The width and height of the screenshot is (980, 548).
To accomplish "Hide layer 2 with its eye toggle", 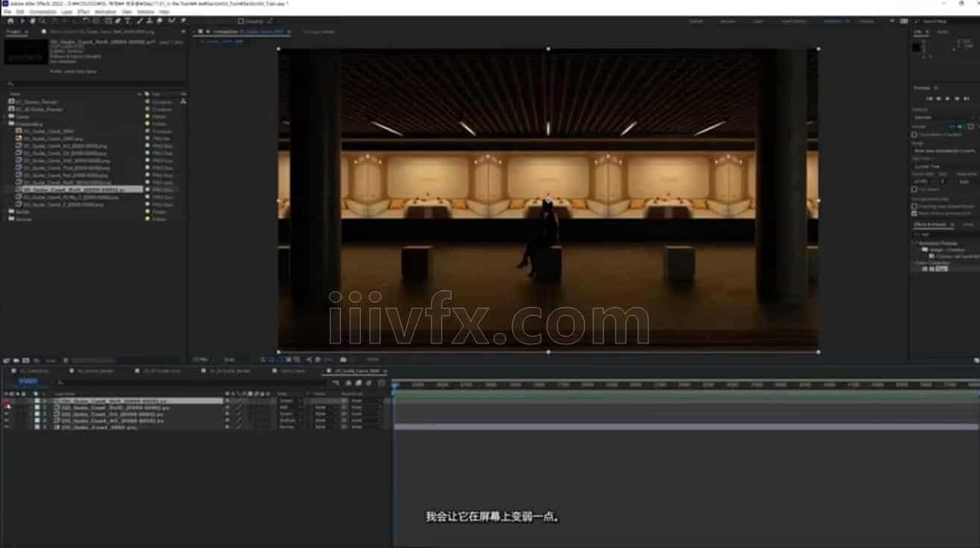I will click(7, 408).
